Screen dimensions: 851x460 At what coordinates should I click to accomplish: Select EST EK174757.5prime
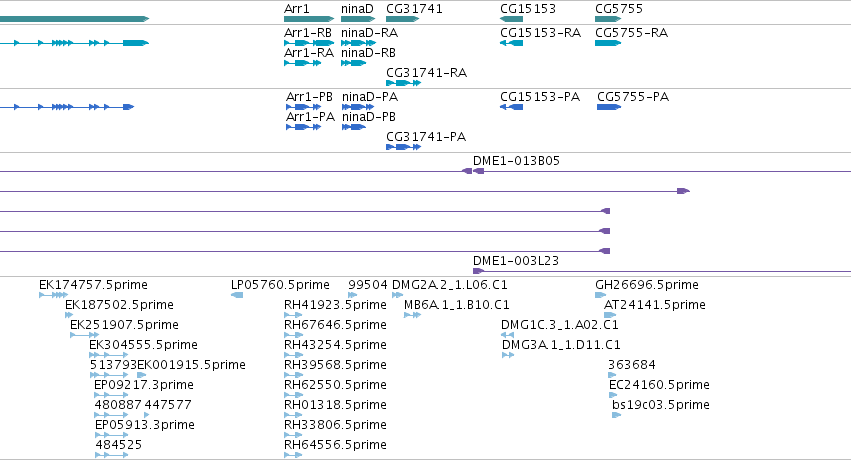93,285
